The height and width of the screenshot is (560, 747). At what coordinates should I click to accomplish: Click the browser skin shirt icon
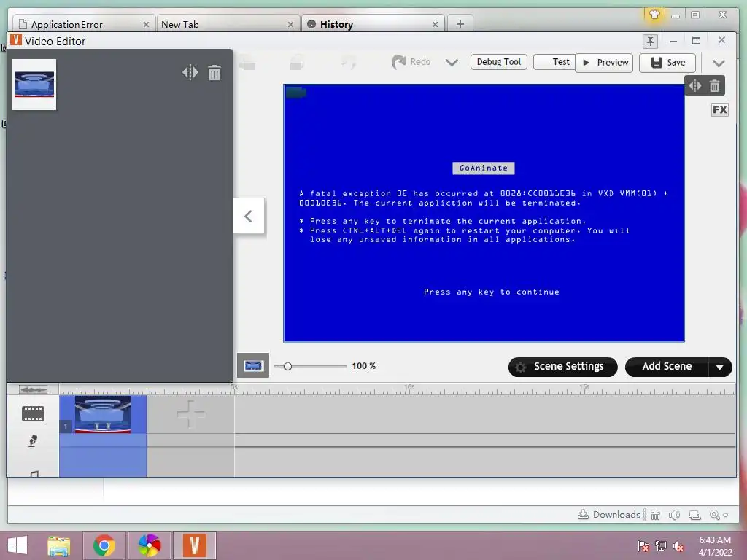pyautogui.click(x=654, y=15)
